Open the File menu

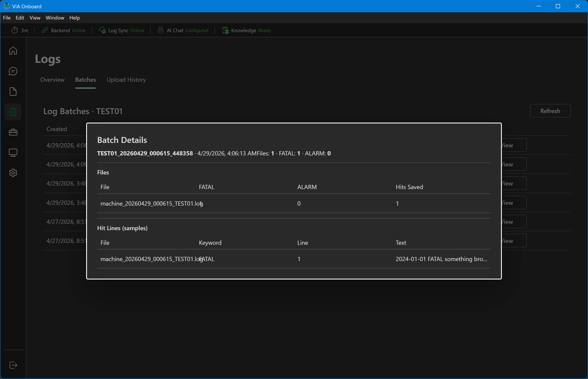tap(7, 18)
